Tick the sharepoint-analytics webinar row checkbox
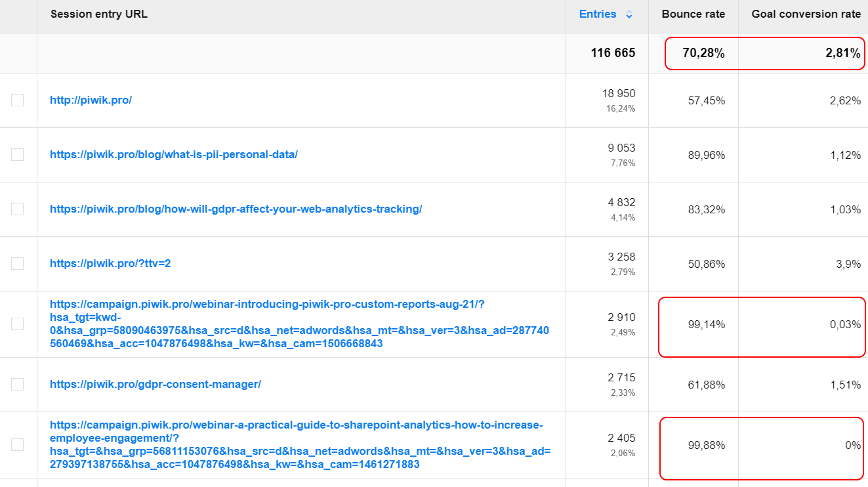 [x=18, y=445]
